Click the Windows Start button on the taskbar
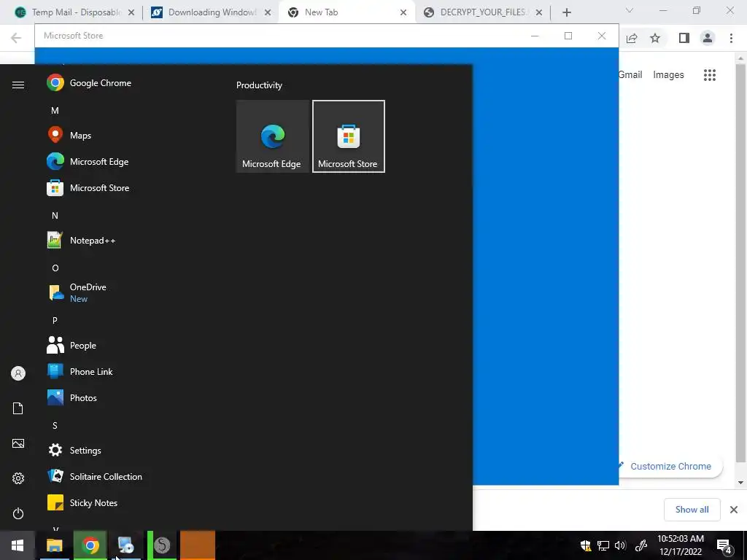This screenshot has height=560, width=747. click(18, 545)
